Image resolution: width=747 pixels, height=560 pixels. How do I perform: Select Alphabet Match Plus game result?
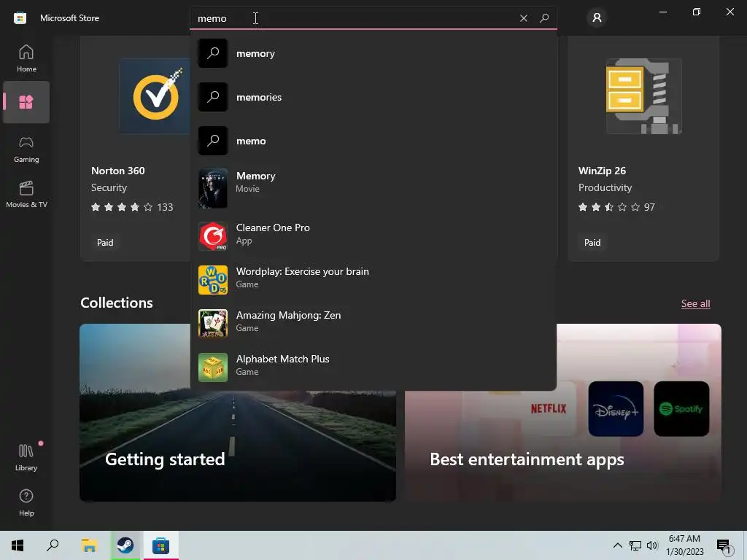(x=373, y=367)
